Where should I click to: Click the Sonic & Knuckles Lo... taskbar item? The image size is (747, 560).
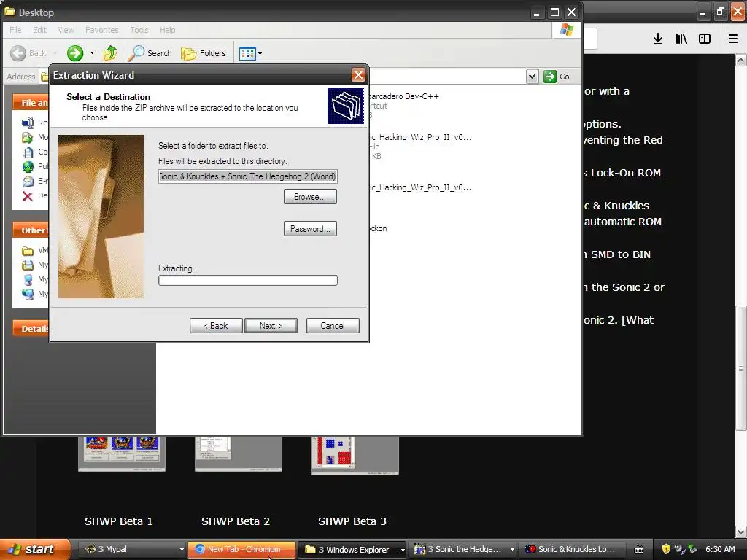(x=572, y=549)
